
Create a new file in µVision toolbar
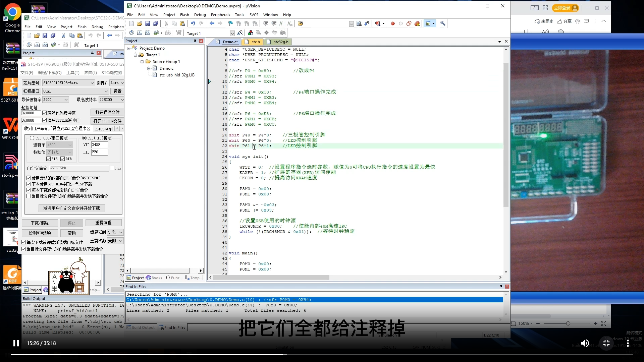tap(131, 23)
